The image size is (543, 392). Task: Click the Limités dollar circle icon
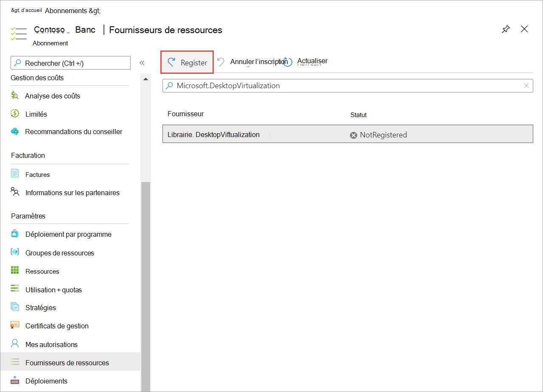click(15, 114)
